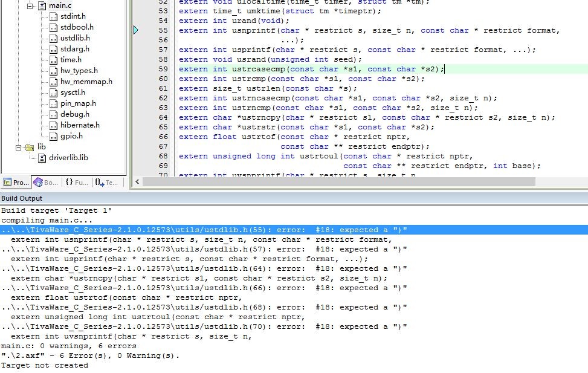
Task: Click the hibernate.h file icon
Action: click(54, 125)
